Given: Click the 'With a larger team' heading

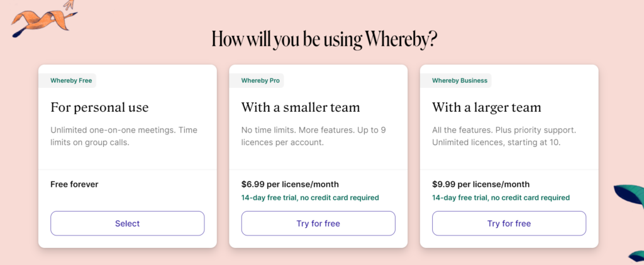Looking at the screenshot, I should (x=487, y=108).
